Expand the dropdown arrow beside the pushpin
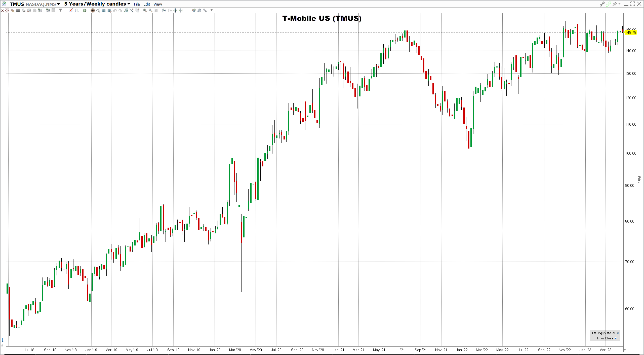 tap(619, 4)
